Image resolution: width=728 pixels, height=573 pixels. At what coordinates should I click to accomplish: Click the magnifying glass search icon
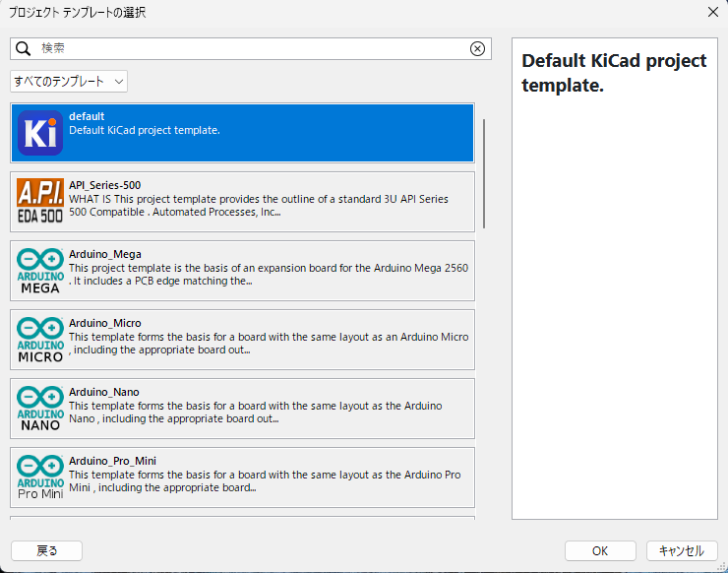pyautogui.click(x=23, y=48)
